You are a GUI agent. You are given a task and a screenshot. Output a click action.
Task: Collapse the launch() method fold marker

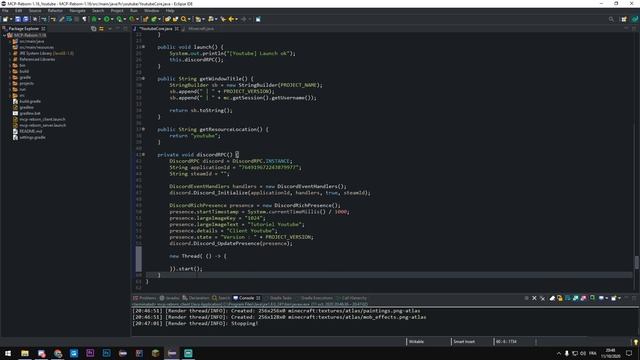coord(143,47)
